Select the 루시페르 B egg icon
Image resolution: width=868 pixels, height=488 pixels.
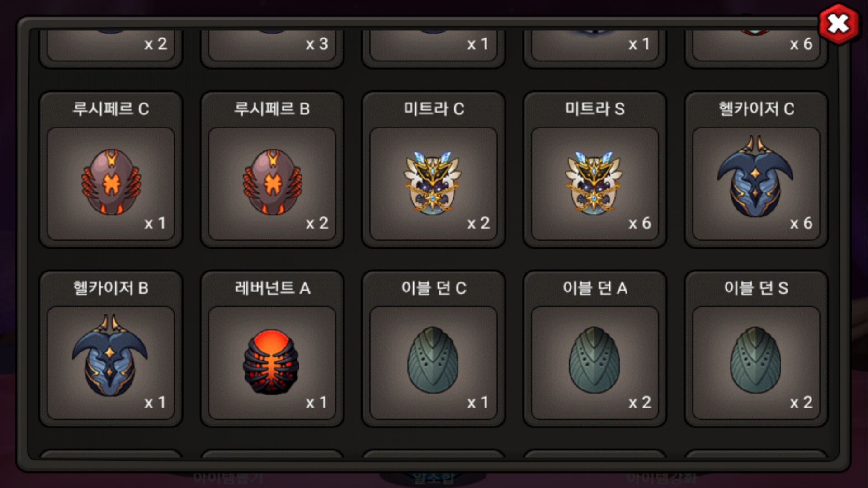pos(272,182)
